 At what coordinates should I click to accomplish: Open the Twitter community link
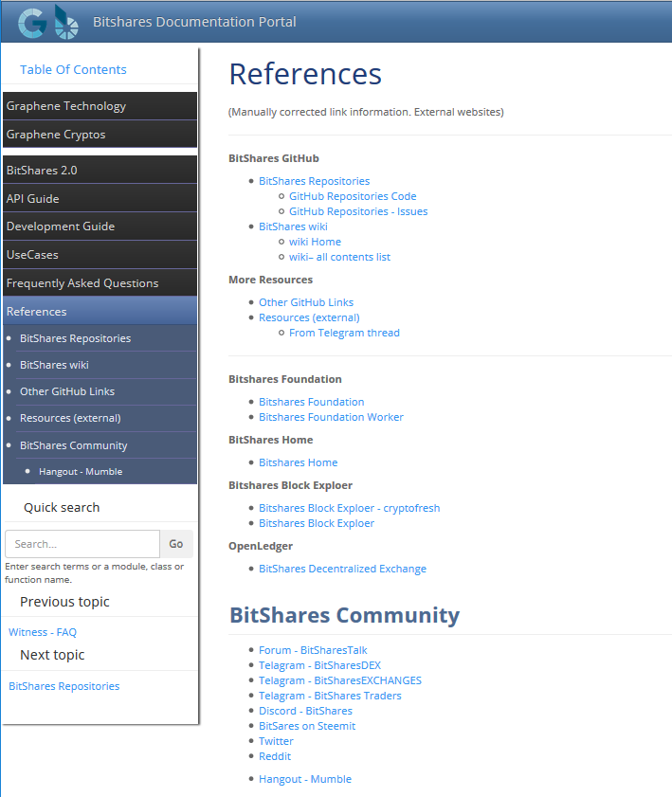276,742
